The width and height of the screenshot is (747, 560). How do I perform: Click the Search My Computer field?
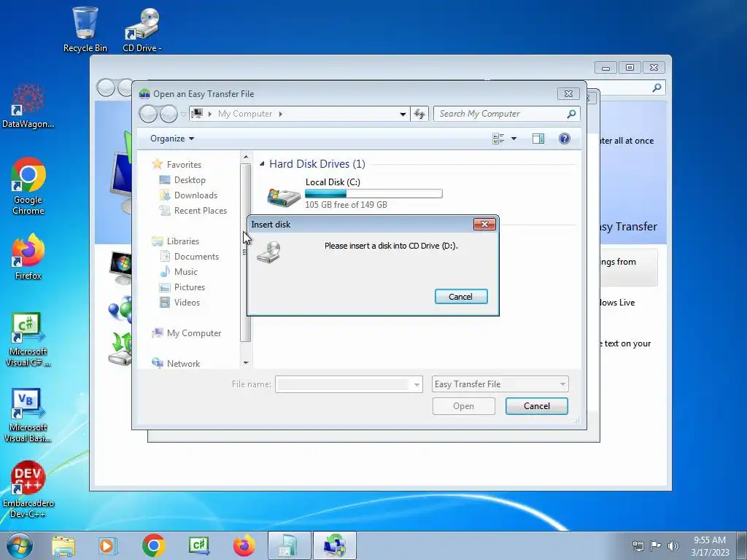(x=500, y=114)
